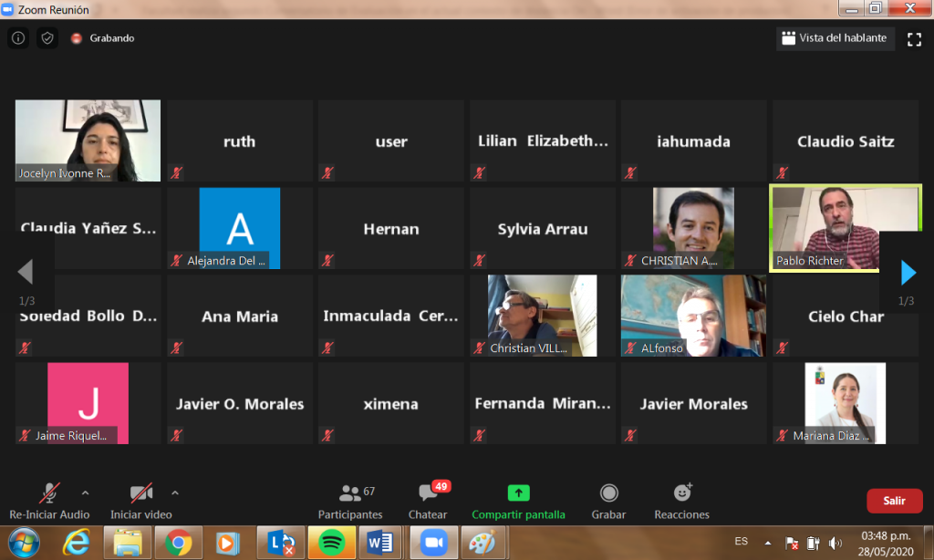Image resolution: width=934 pixels, height=560 pixels.
Task: Click the Grabar record icon
Action: tap(608, 493)
